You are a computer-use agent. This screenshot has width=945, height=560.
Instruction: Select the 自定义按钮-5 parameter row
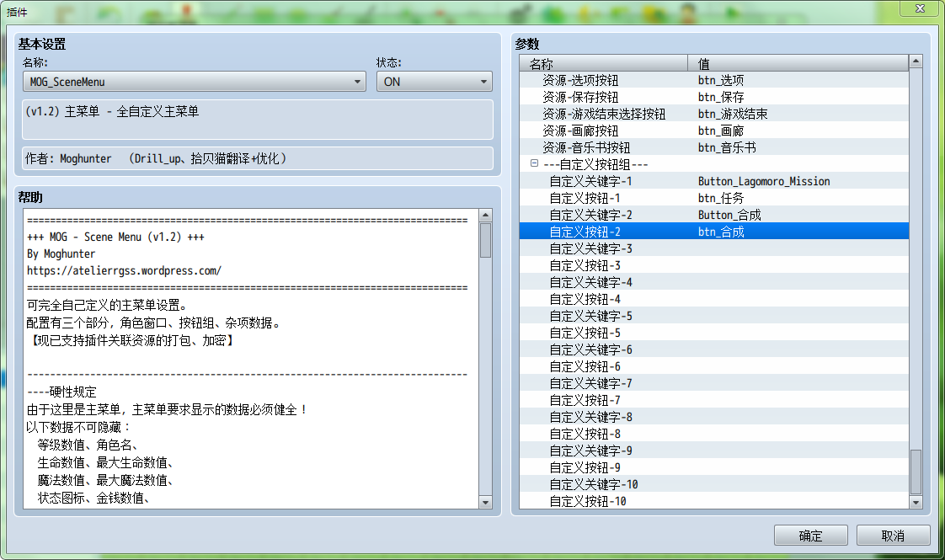tap(714, 333)
